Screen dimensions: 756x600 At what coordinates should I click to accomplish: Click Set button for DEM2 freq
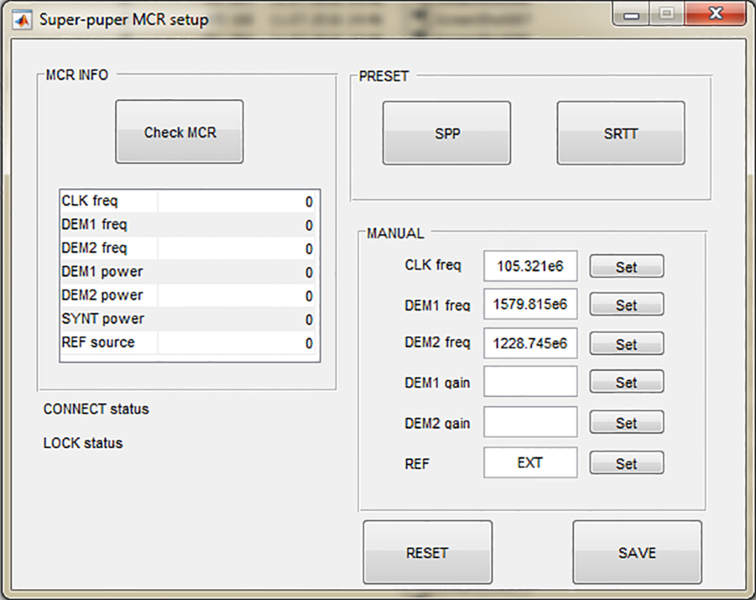[x=626, y=344]
